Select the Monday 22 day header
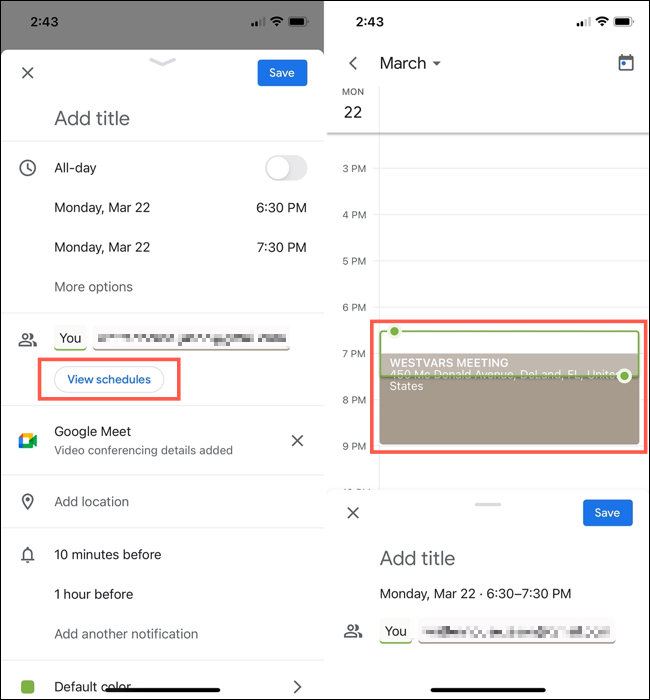This screenshot has width=650, height=700. [353, 104]
